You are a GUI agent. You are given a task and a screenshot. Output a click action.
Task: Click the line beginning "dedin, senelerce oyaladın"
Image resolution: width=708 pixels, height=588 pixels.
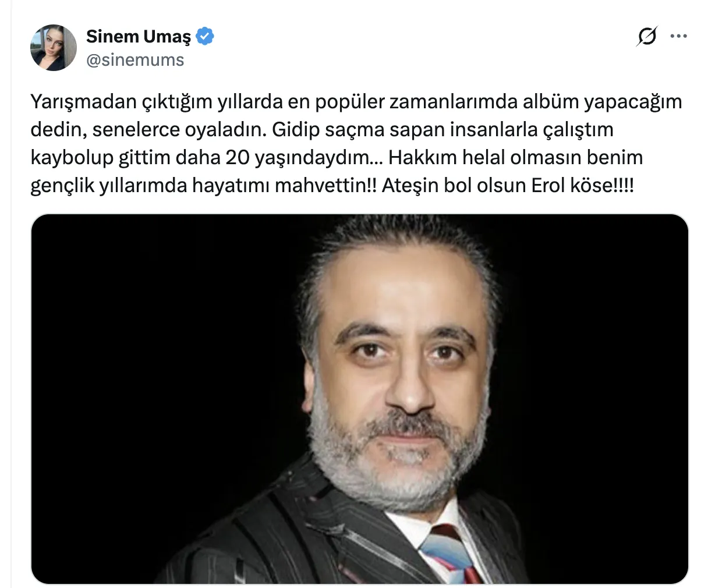tap(322, 130)
